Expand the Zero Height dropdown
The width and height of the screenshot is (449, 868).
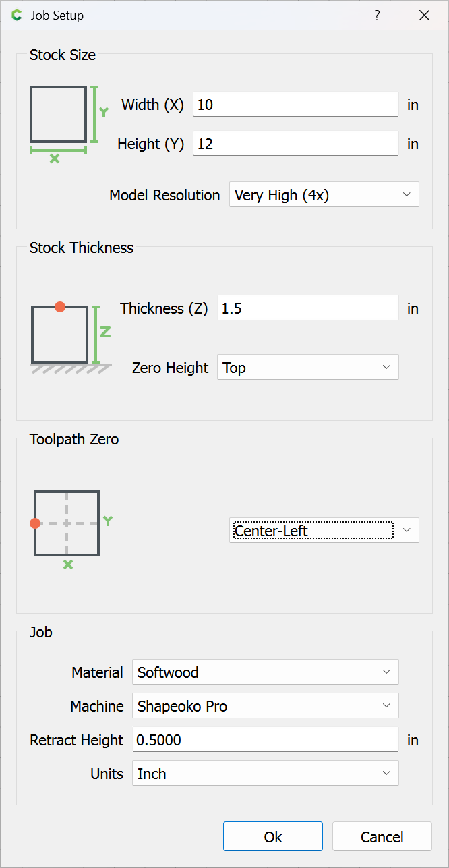[x=307, y=368]
